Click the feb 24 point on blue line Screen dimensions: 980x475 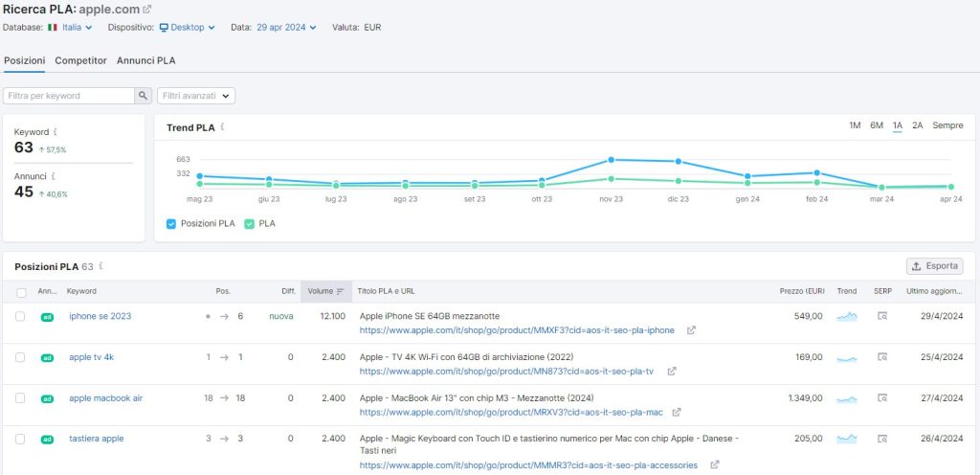pyautogui.click(x=817, y=172)
